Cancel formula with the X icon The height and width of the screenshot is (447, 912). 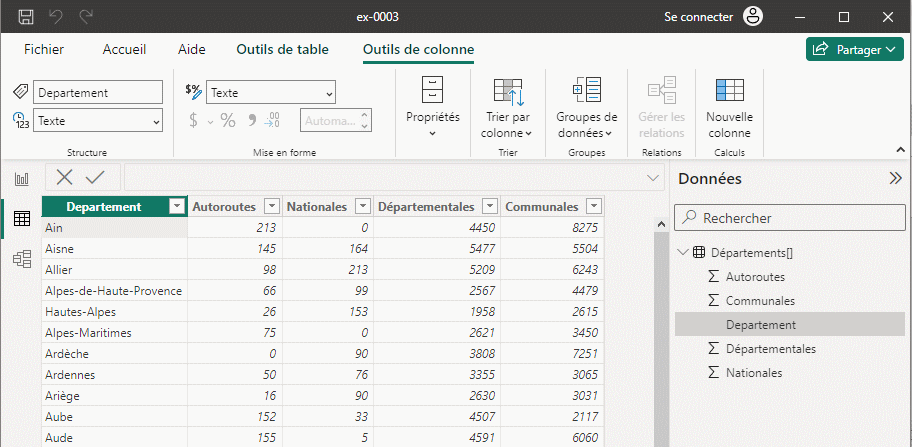tap(65, 177)
